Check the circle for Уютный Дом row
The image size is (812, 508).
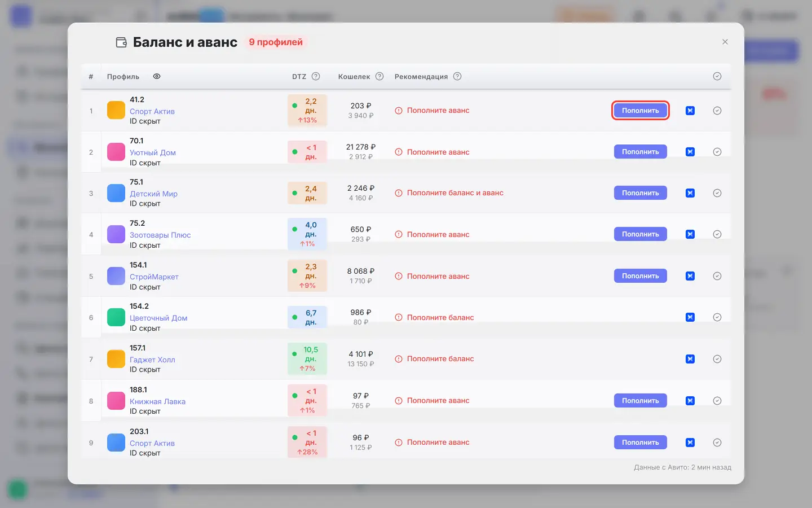pos(717,152)
